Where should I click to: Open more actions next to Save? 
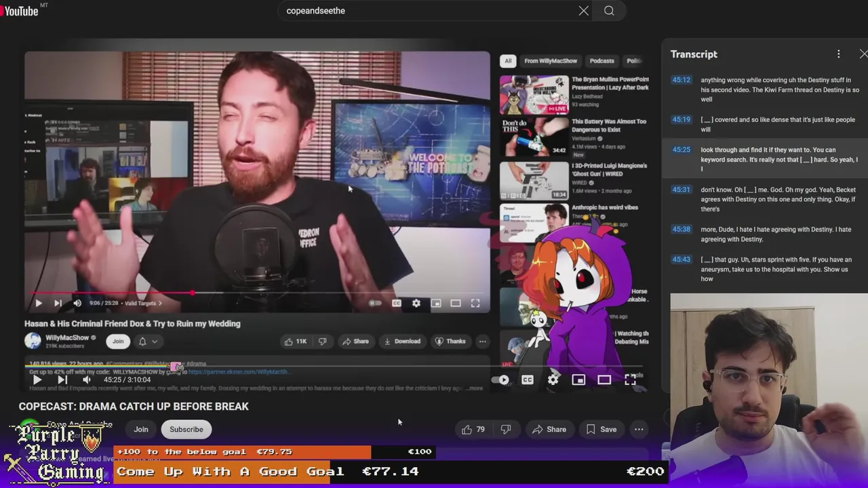pyautogui.click(x=639, y=429)
